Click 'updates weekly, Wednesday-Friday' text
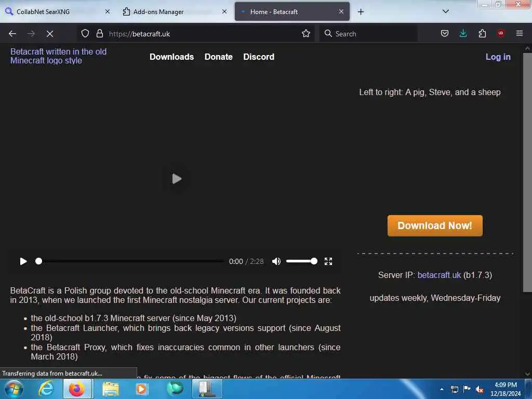Image resolution: width=532 pixels, height=399 pixels. (435, 298)
